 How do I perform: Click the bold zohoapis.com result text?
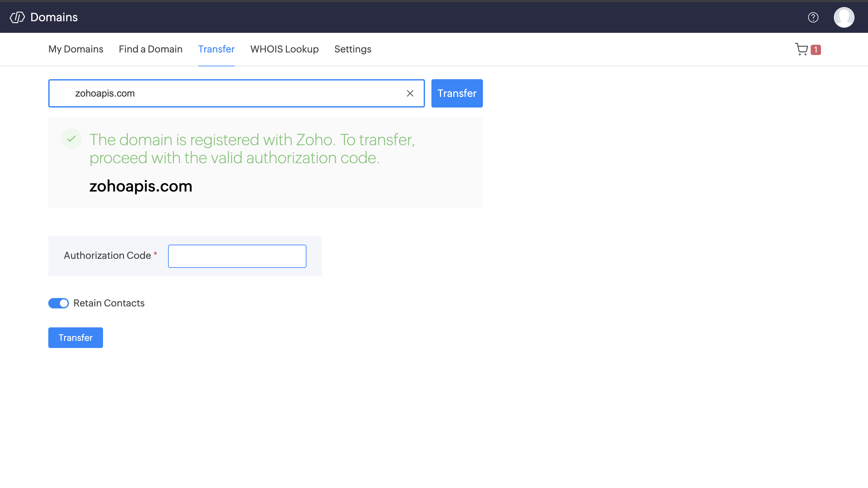pos(140,186)
